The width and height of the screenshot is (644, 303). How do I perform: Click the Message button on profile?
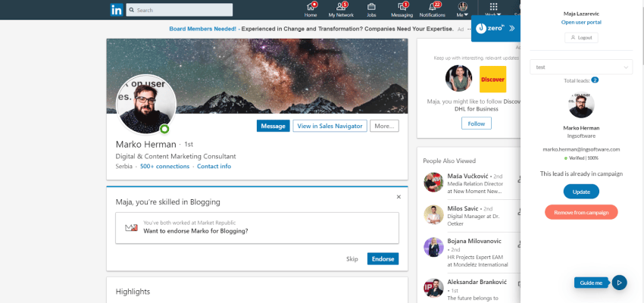click(x=273, y=126)
